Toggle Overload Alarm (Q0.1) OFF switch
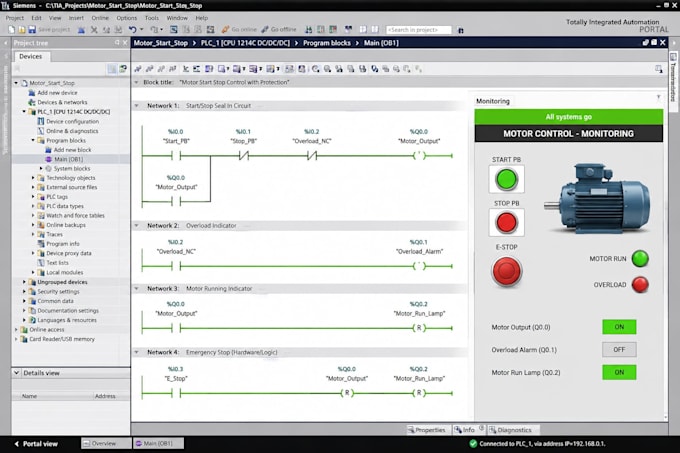680x453 pixels. pos(619,349)
